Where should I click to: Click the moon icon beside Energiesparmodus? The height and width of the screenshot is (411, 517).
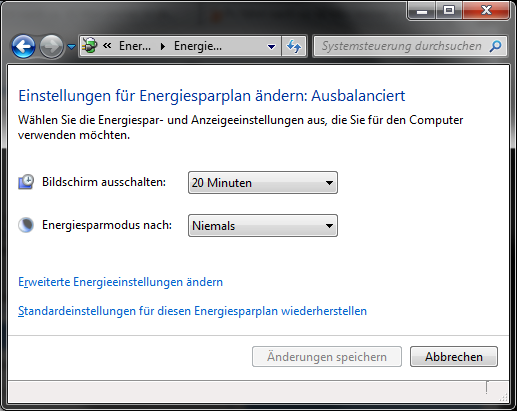click(26, 225)
